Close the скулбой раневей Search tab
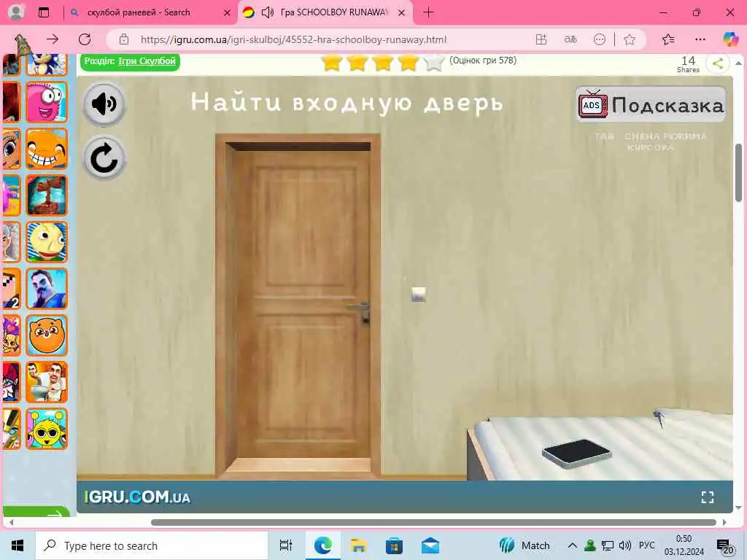The height and width of the screenshot is (560, 747). click(228, 13)
